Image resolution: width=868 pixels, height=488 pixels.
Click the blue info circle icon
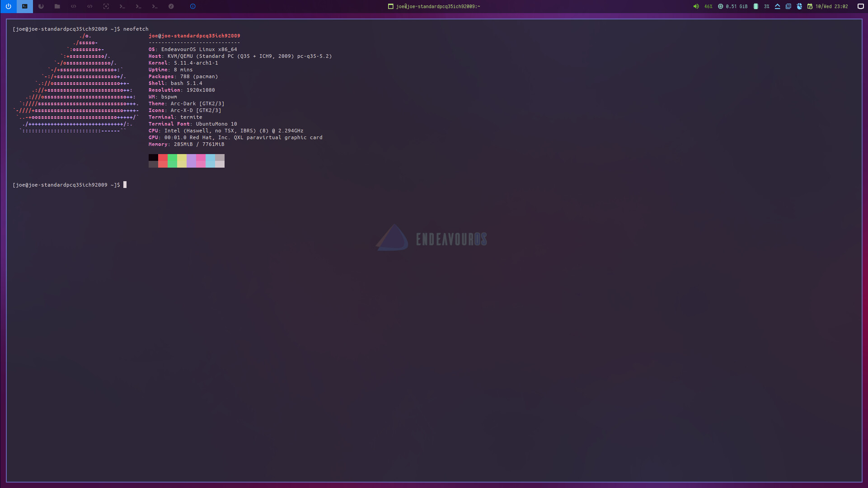coord(193,6)
